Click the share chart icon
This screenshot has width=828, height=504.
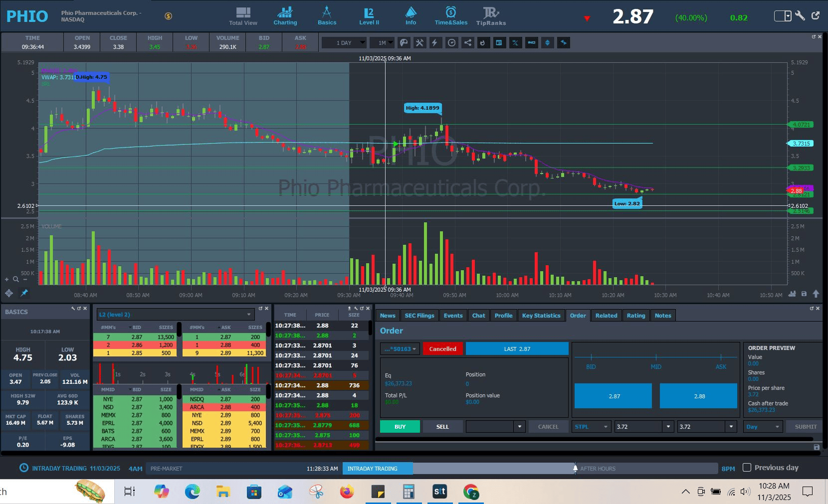pyautogui.click(x=467, y=43)
